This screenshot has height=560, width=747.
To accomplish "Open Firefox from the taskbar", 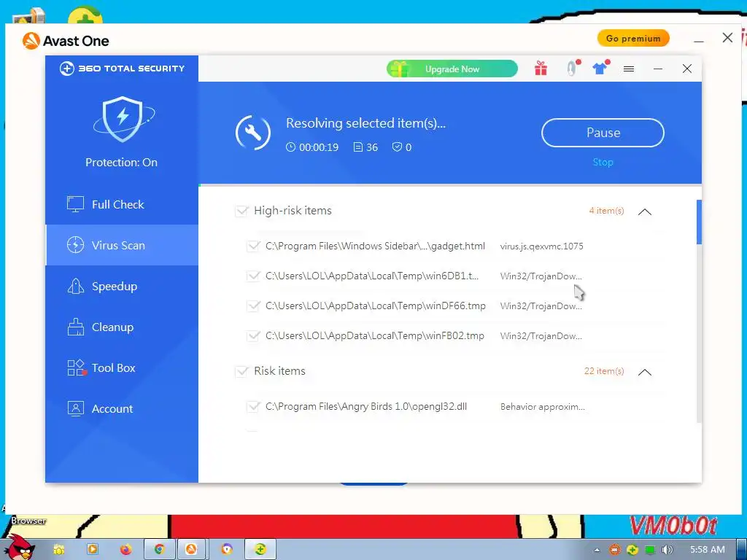I will point(125,550).
